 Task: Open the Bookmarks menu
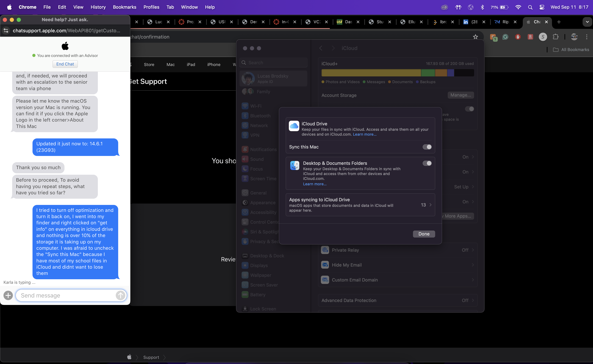(x=124, y=7)
